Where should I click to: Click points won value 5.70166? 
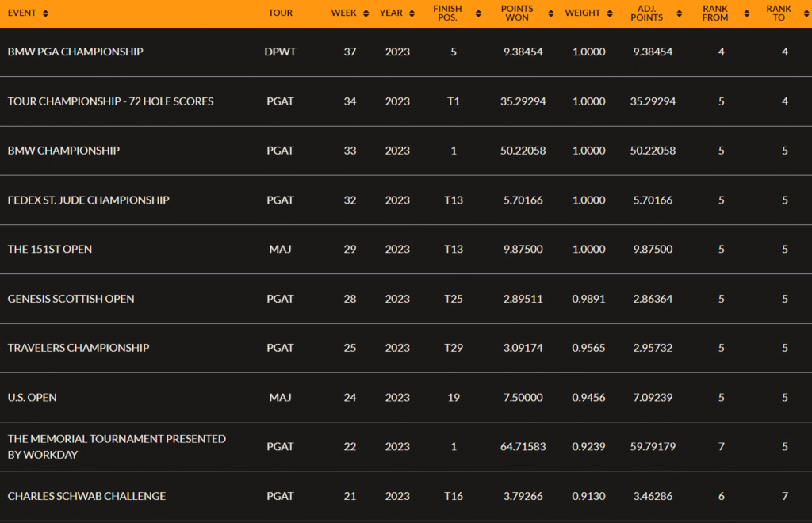pyautogui.click(x=523, y=200)
